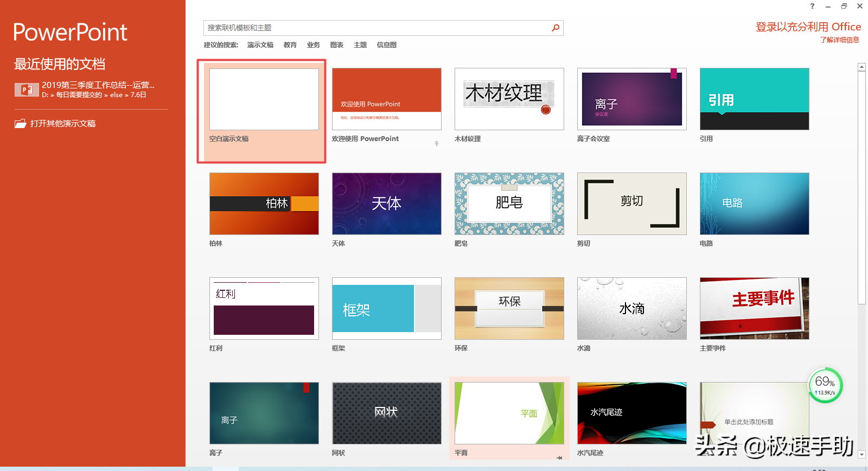Choose the 网状 template
This screenshot has width=868, height=471.
pyautogui.click(x=387, y=413)
